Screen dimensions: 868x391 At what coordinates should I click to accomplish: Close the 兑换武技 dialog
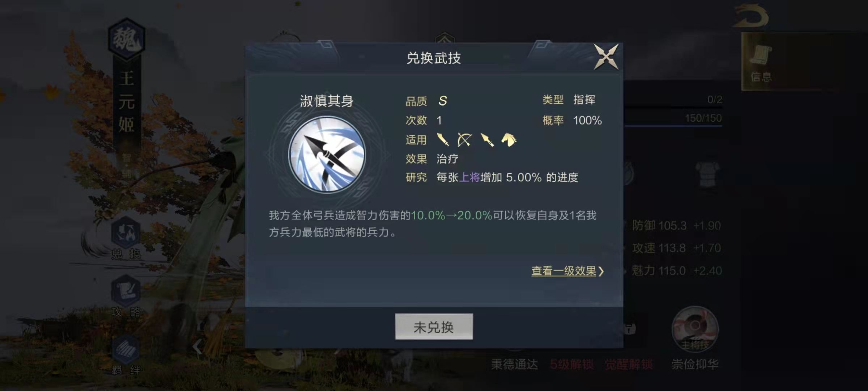tap(606, 56)
